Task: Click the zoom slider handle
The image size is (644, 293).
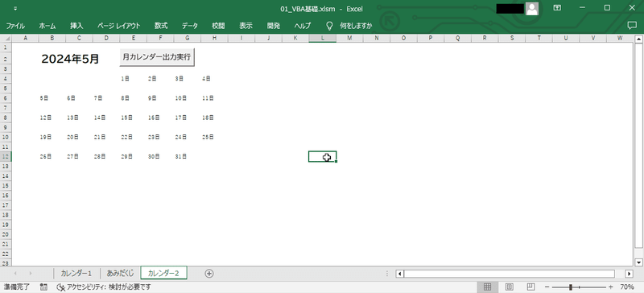Action: tap(571, 287)
